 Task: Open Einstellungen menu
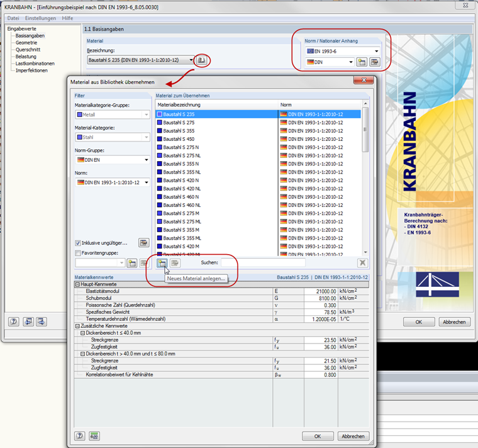tap(40, 18)
